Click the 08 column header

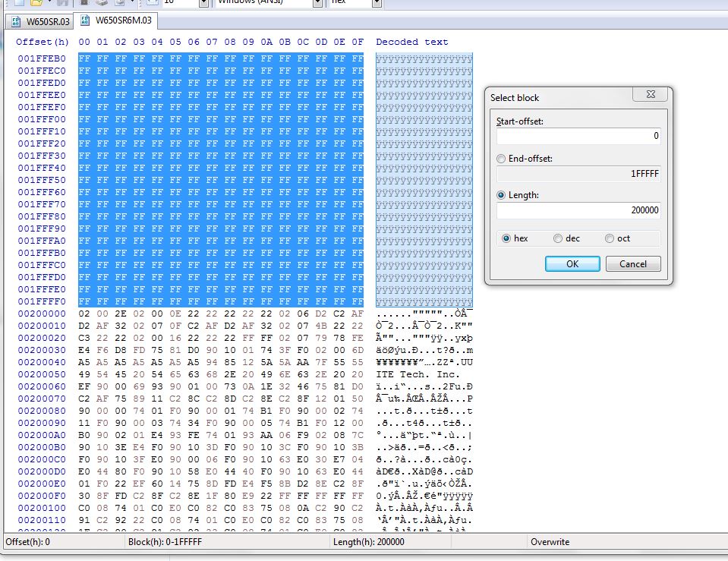(230, 43)
